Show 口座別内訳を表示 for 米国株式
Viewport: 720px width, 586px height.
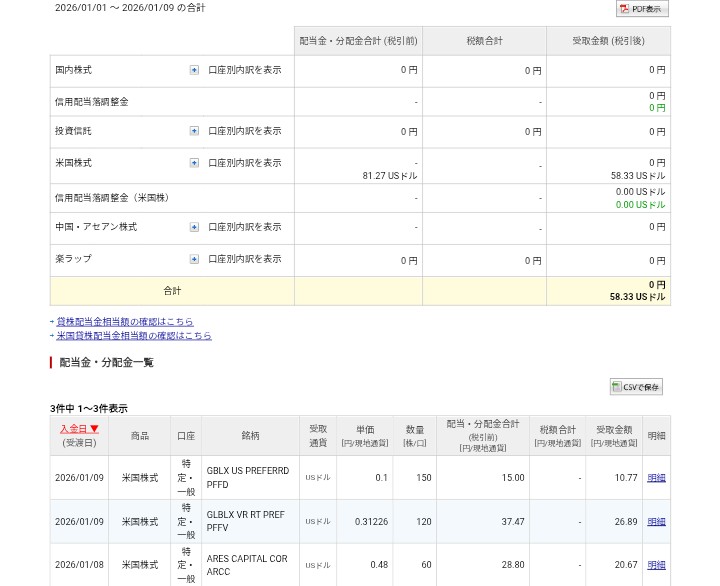244,162
